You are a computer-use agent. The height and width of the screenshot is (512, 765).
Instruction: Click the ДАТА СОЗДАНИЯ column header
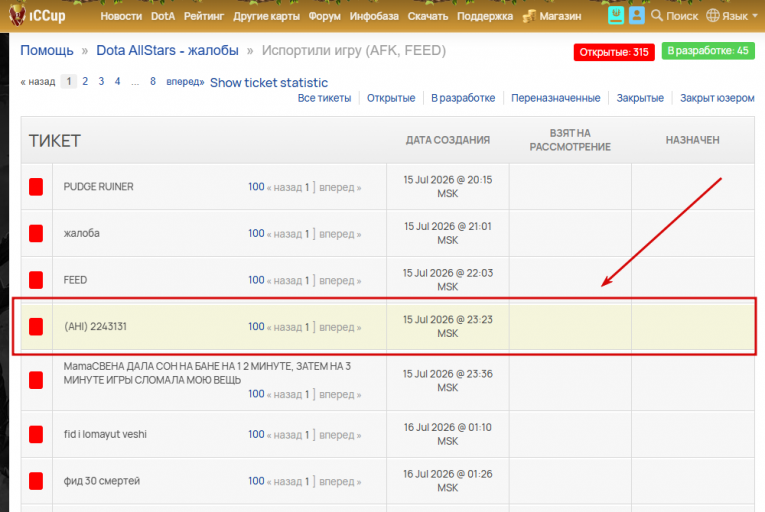(x=448, y=140)
